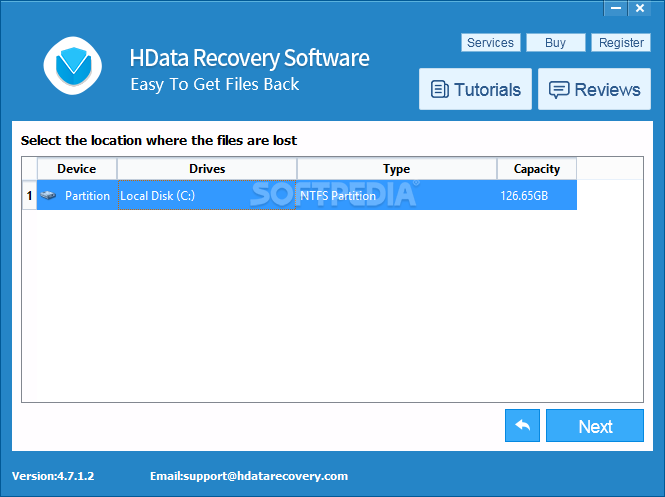
Task: Click the back arrow button
Action: [522, 425]
